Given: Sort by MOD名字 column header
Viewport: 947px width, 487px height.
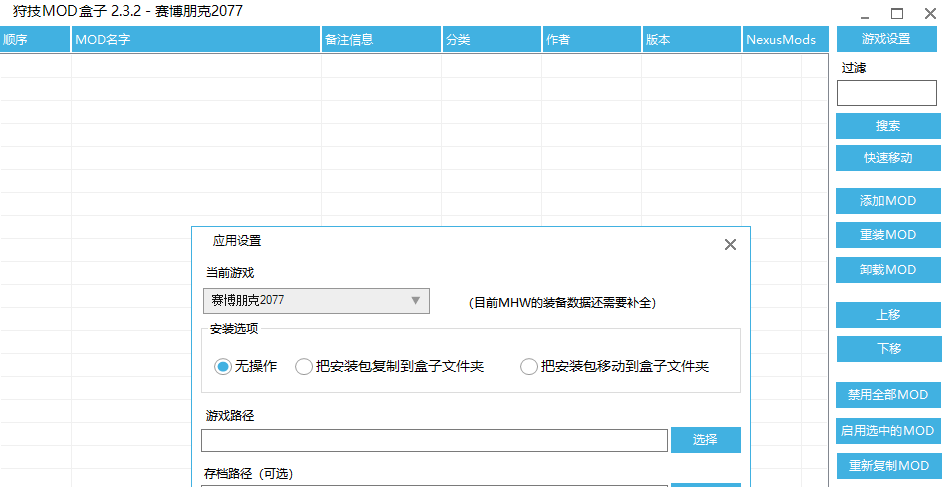Looking at the screenshot, I should [x=196, y=39].
